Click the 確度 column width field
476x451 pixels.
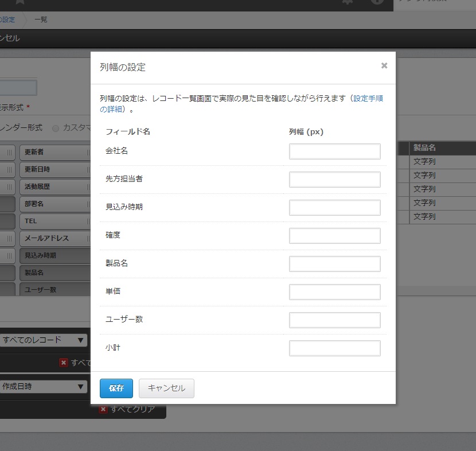(x=334, y=236)
